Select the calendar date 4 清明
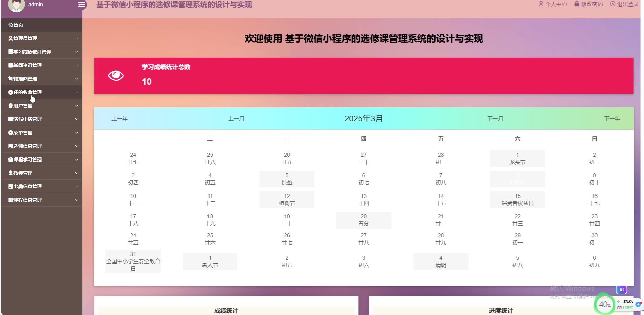644x315 pixels. pyautogui.click(x=441, y=261)
